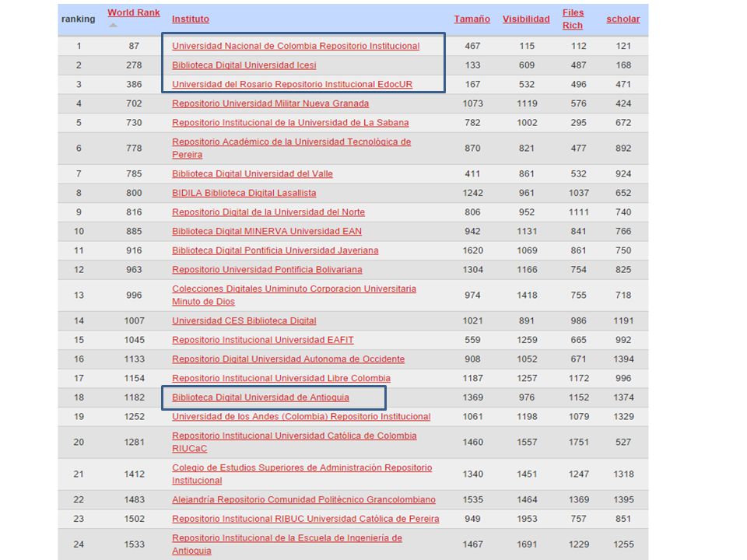The height and width of the screenshot is (560, 747).
Task: Select world rank value 1182
Action: 134,397
